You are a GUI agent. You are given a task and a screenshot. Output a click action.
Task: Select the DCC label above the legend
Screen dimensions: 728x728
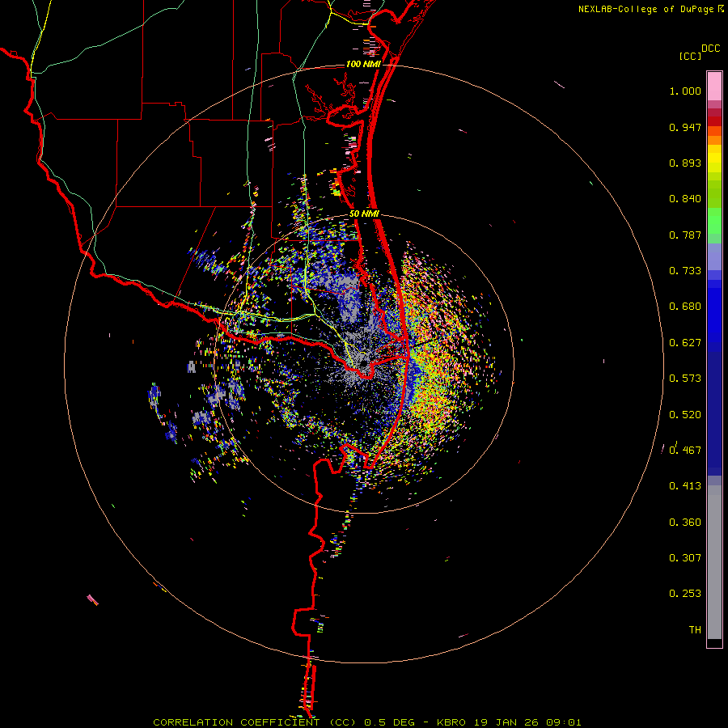click(x=710, y=49)
